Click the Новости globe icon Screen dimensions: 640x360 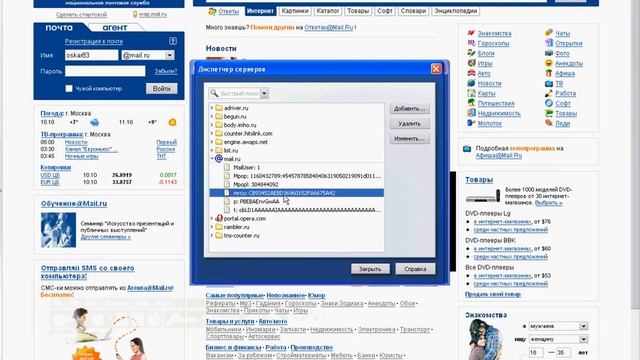pos(471,83)
